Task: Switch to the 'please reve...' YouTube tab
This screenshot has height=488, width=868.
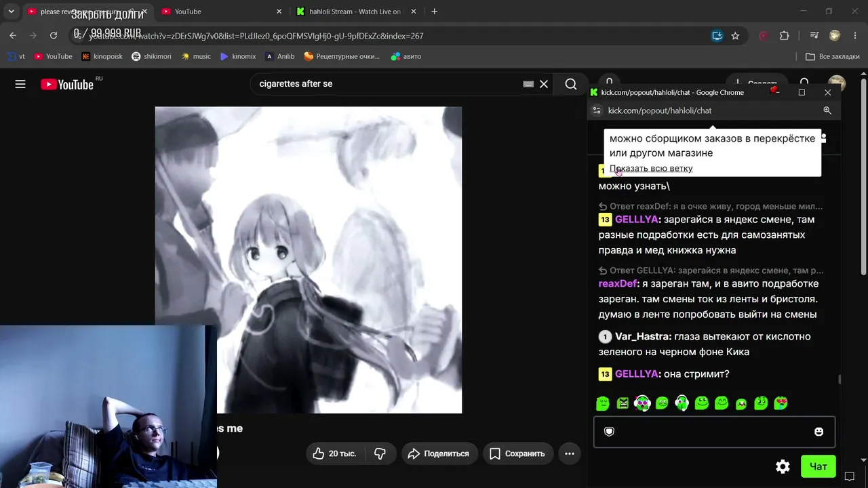Action: tap(88, 12)
